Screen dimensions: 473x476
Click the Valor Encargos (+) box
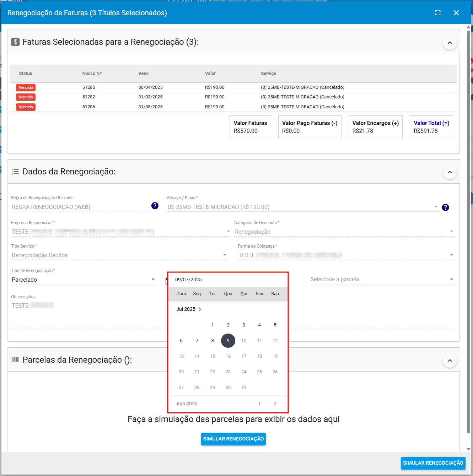click(x=376, y=127)
